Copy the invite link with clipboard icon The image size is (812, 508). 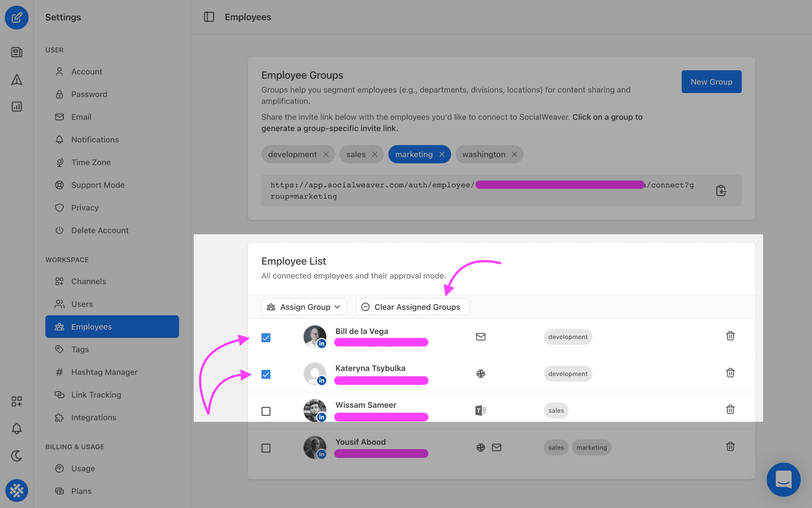point(721,191)
